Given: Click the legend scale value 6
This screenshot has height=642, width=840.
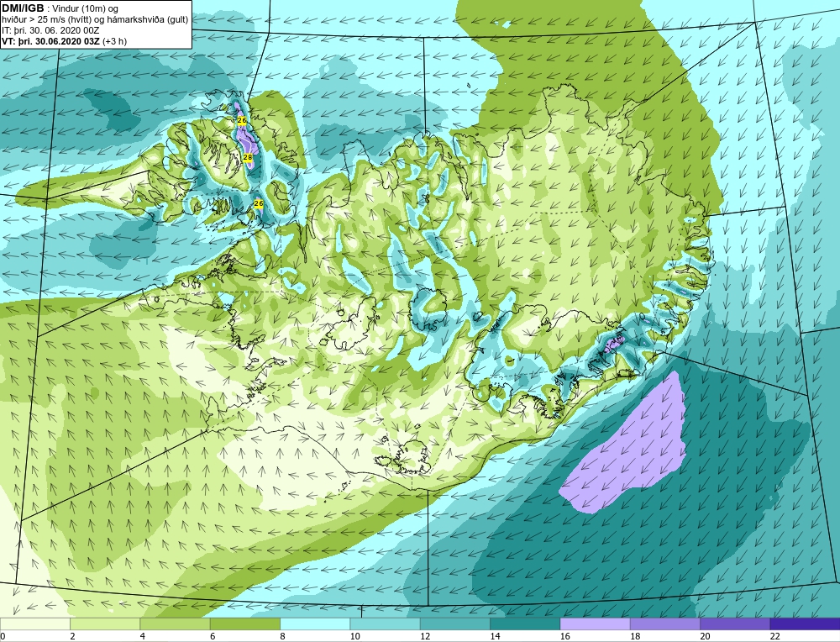Looking at the screenshot, I should tap(213, 636).
